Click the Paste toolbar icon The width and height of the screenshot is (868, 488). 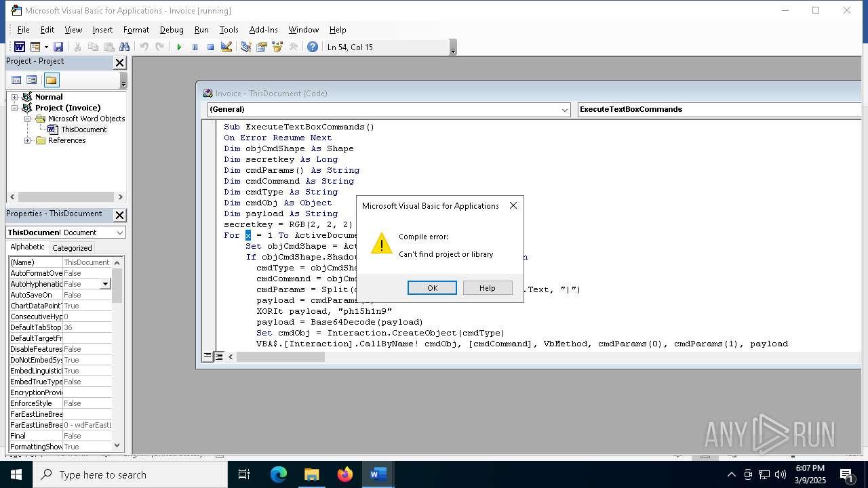click(x=108, y=47)
